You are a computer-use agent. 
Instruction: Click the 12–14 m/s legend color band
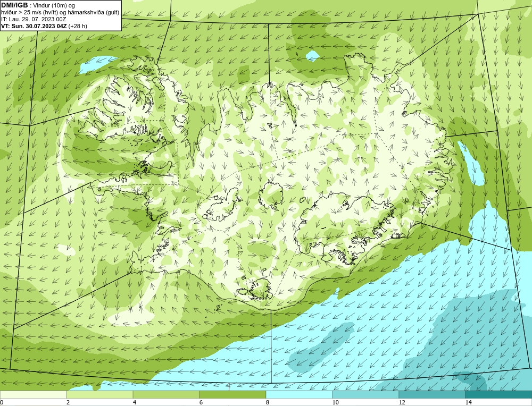pyautogui.click(x=432, y=395)
